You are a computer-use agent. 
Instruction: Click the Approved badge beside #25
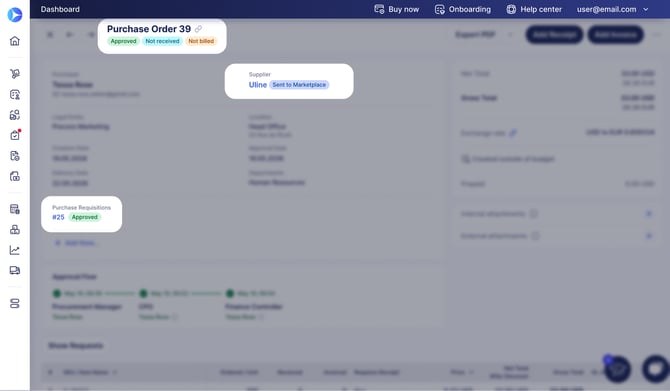85,217
